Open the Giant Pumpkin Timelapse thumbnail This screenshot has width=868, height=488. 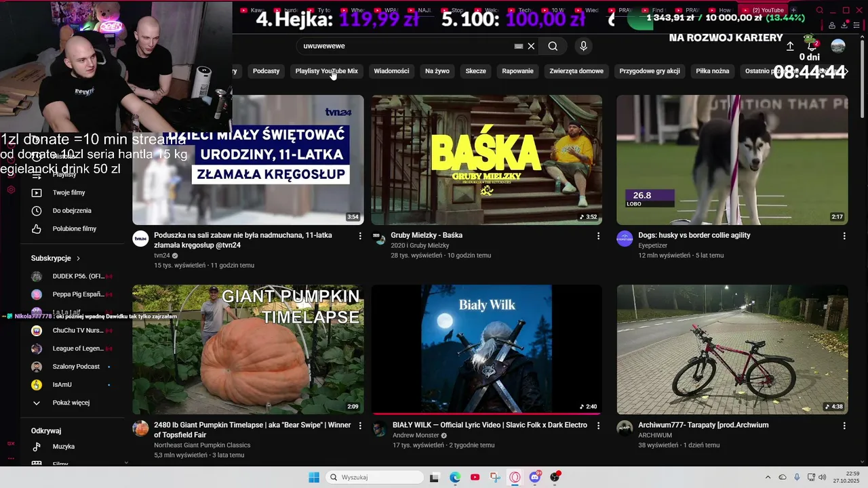[x=248, y=350]
